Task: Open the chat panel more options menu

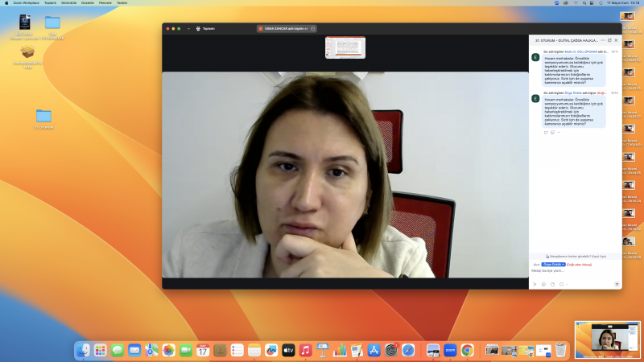Action: pos(602,39)
